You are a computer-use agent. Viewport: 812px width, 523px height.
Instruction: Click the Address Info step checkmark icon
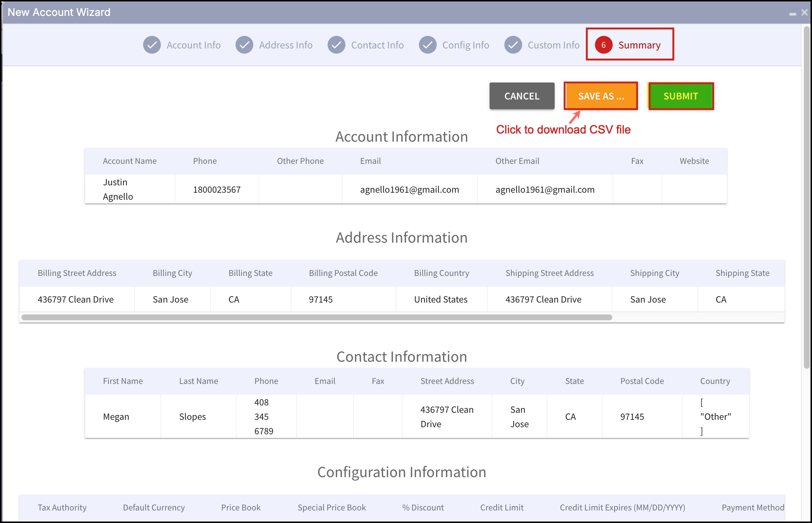244,45
